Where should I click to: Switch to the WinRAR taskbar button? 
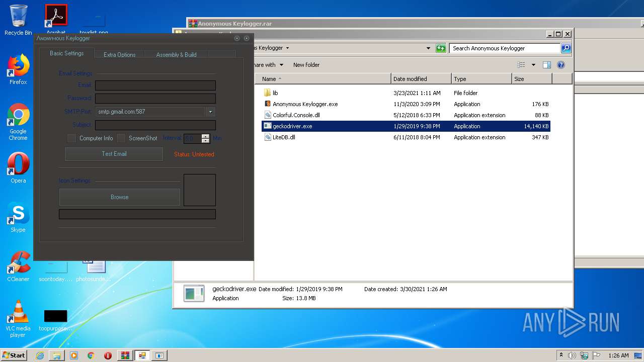pyautogui.click(x=125, y=355)
